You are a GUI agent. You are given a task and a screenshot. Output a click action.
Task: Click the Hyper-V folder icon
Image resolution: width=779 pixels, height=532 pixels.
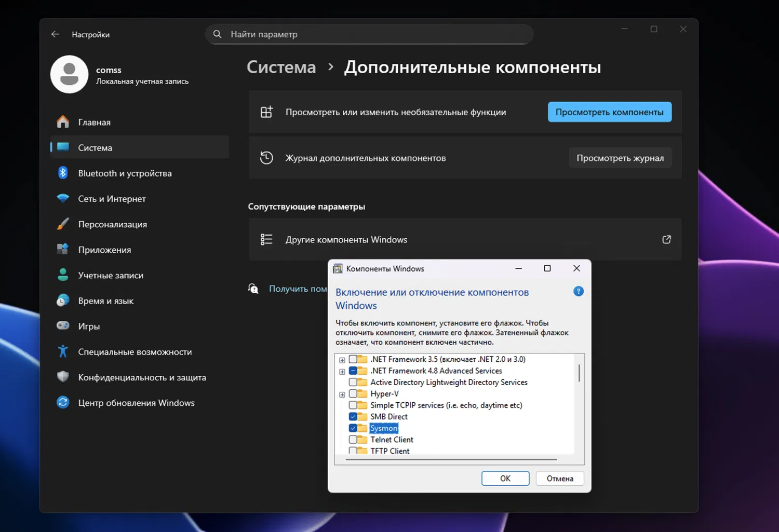362,393
